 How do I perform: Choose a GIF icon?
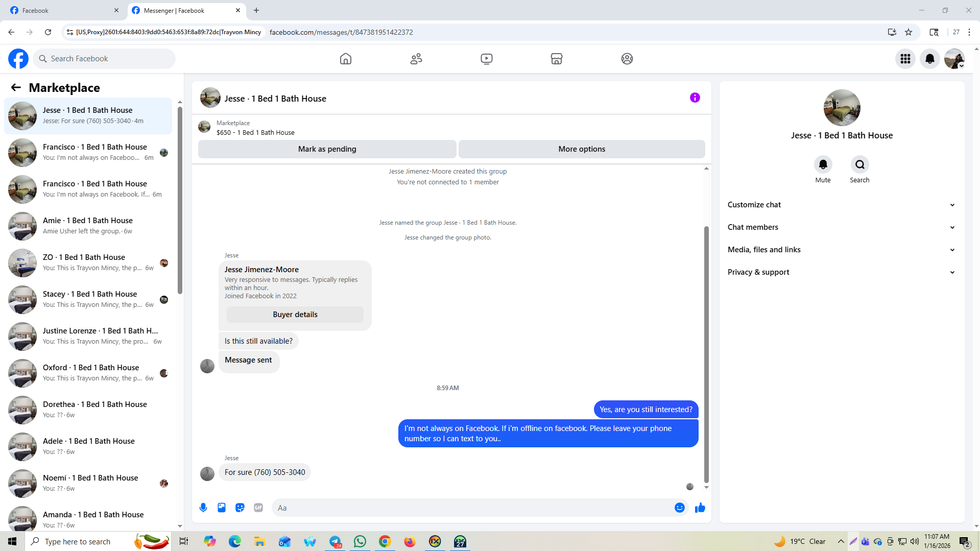258,508
